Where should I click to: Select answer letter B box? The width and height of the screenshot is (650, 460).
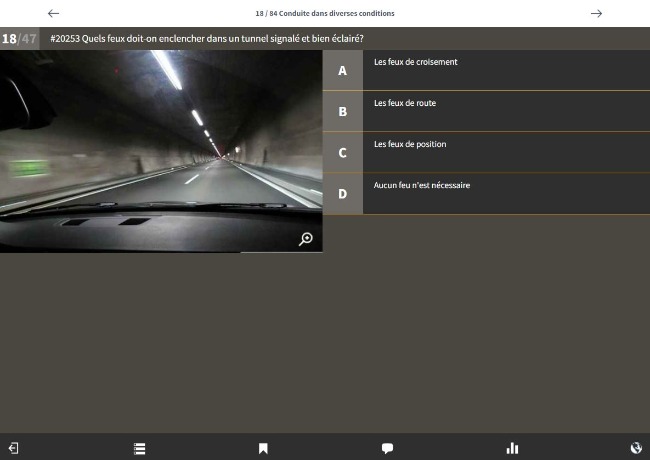(x=342, y=112)
